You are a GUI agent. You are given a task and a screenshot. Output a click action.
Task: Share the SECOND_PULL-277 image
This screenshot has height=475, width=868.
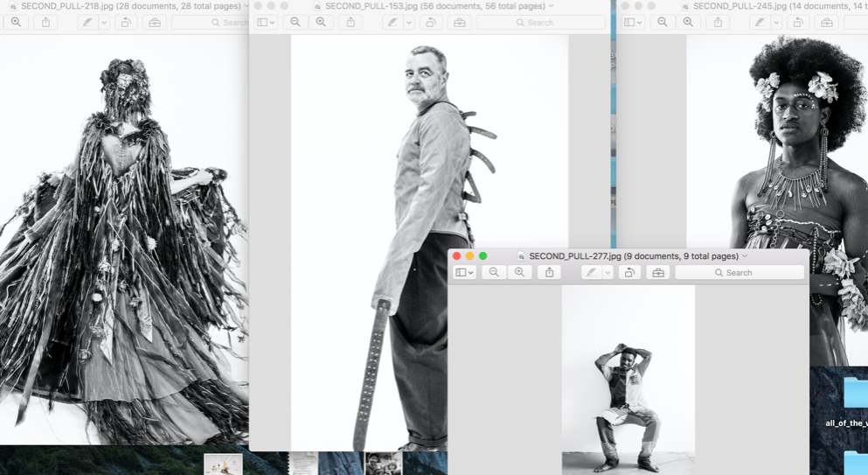[x=550, y=273]
